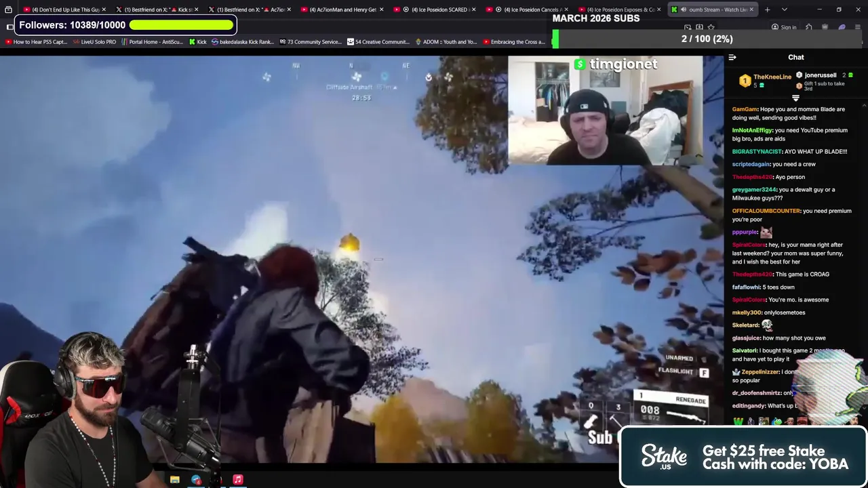Click the cat emote in pppurple message
Screen dimensions: 868x488
point(766,232)
